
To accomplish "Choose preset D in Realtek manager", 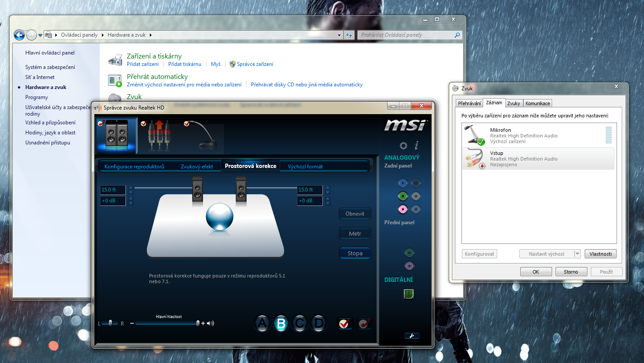I will pyautogui.click(x=319, y=323).
